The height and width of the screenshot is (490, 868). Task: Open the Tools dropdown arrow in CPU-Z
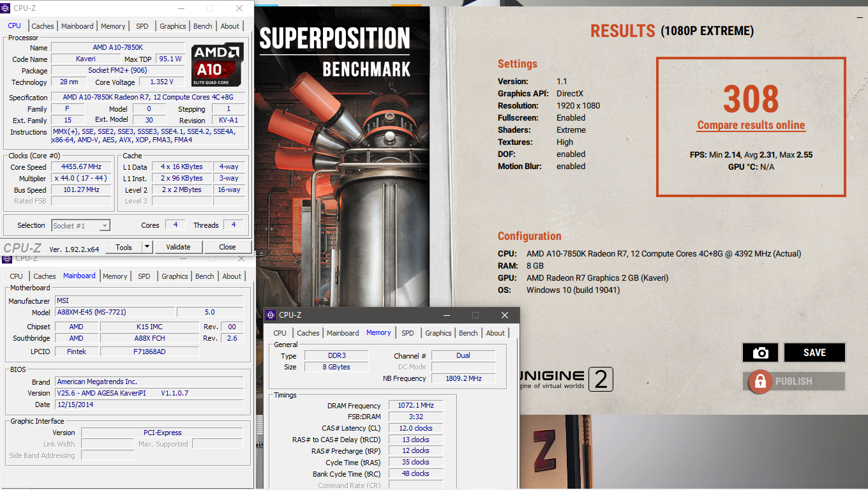click(x=147, y=247)
